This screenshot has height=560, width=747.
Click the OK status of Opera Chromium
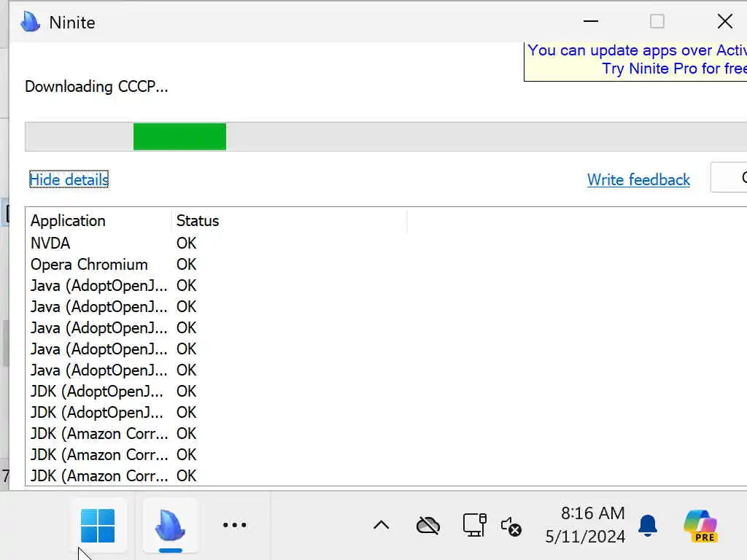tap(186, 264)
